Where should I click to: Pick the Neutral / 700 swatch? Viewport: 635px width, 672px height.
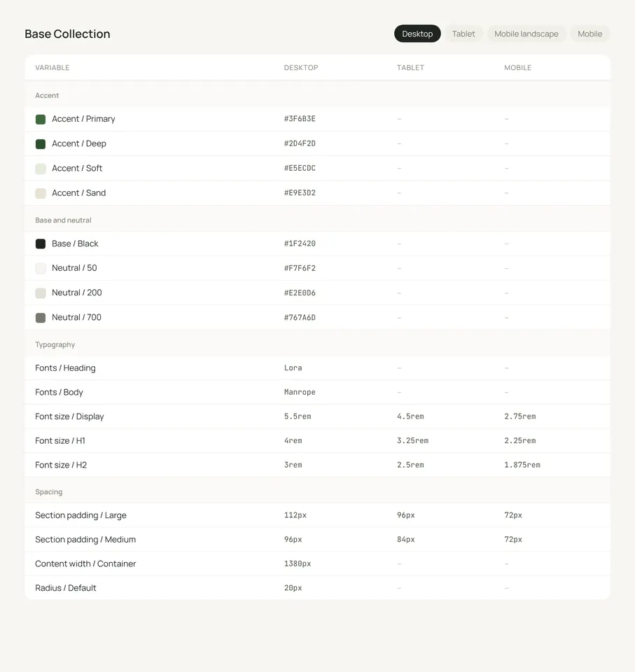(x=41, y=318)
